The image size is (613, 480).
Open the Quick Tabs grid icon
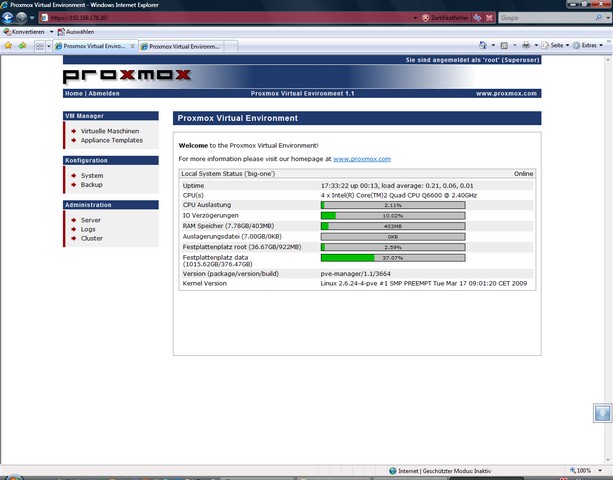pyautogui.click(x=39, y=47)
